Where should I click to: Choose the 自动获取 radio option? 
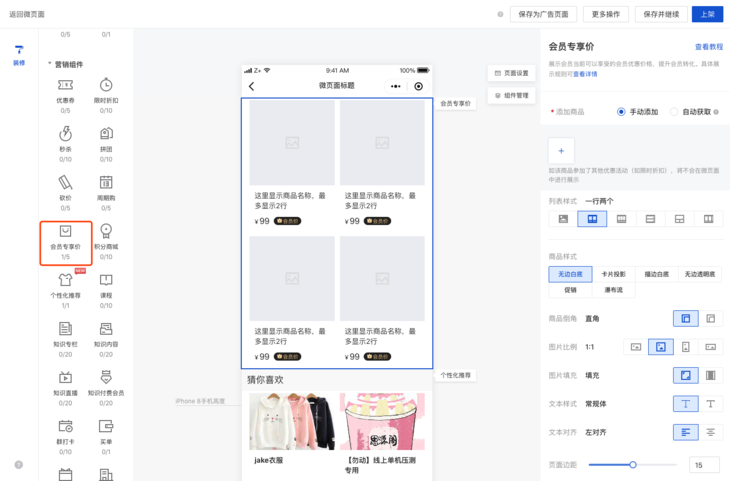click(x=674, y=112)
